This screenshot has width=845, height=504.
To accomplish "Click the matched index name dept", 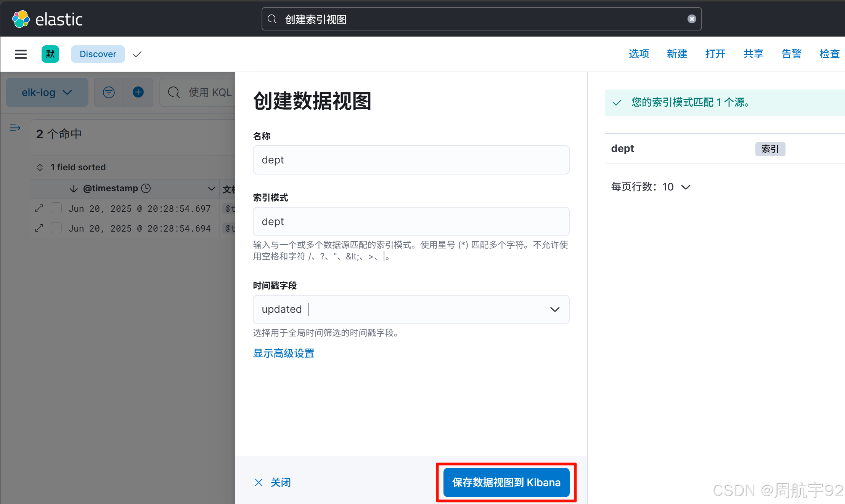I will coord(622,149).
